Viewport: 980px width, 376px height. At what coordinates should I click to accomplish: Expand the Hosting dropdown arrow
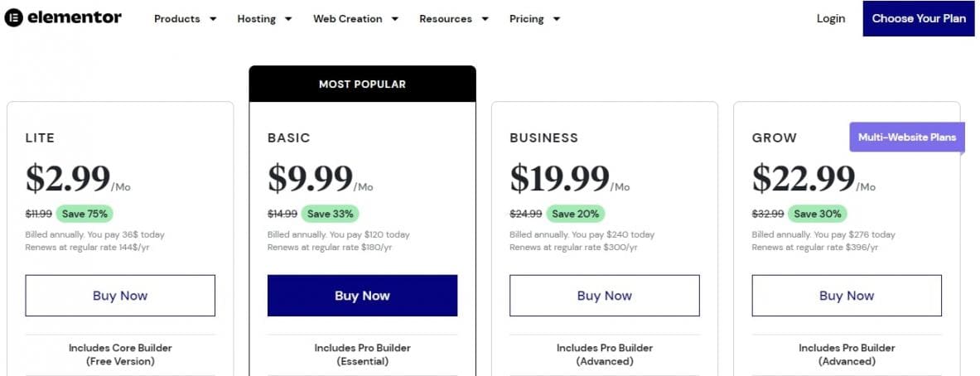click(288, 19)
